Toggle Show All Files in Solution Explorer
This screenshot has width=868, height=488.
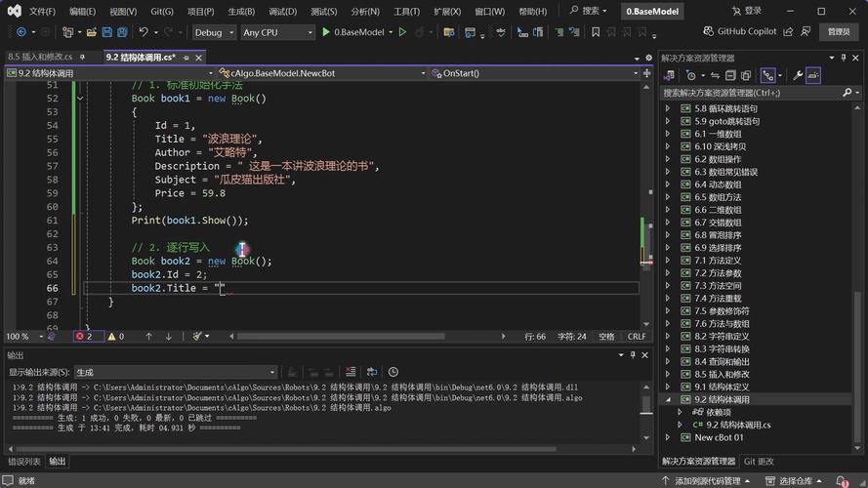[x=746, y=75]
